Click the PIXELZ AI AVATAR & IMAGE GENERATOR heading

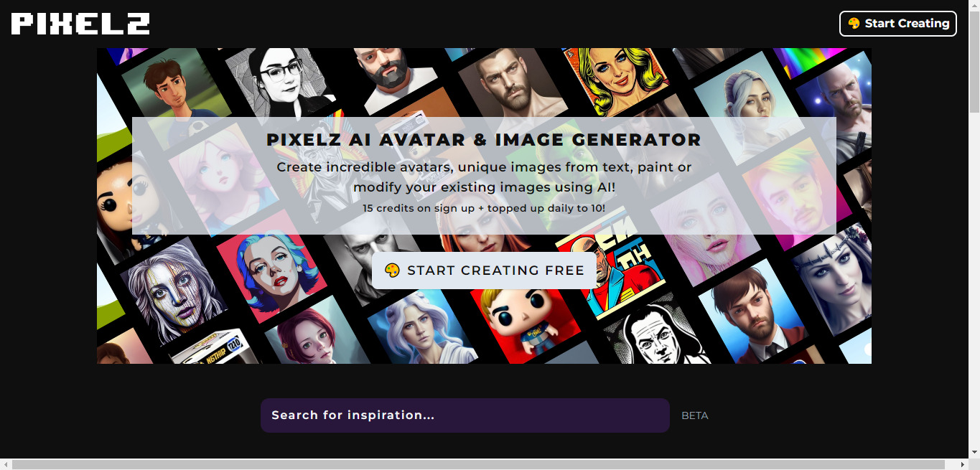click(x=484, y=140)
